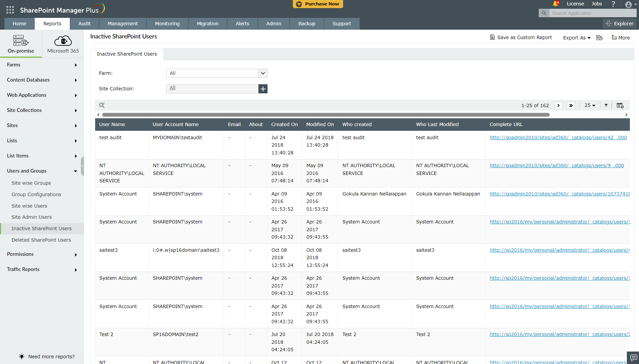Click the Save as Custom Report icon
The height and width of the screenshot is (364, 639).
492,37
